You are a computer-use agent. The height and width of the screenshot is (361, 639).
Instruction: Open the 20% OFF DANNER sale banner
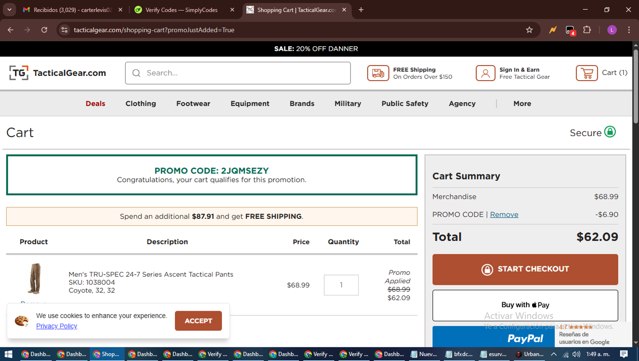tap(316, 48)
